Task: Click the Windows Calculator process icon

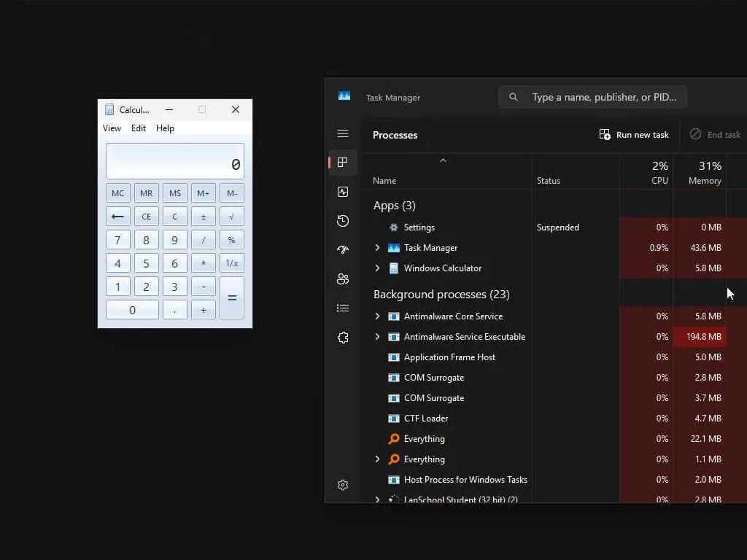Action: (393, 268)
